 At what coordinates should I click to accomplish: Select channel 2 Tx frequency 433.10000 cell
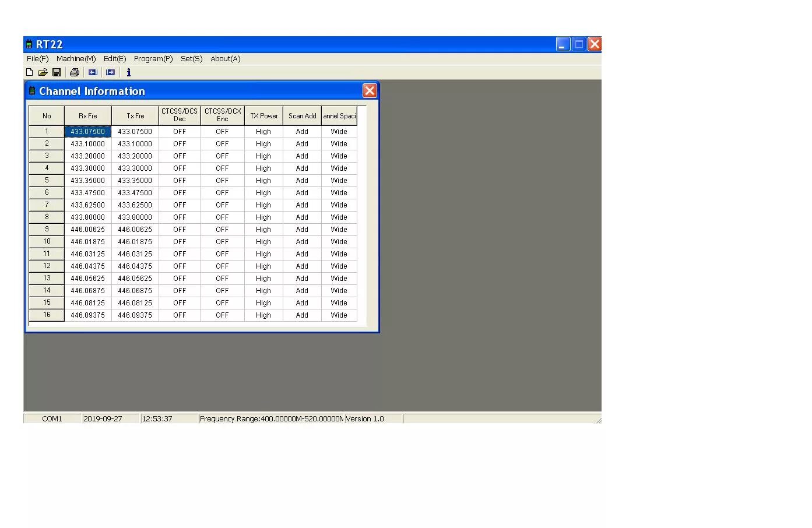(x=135, y=144)
